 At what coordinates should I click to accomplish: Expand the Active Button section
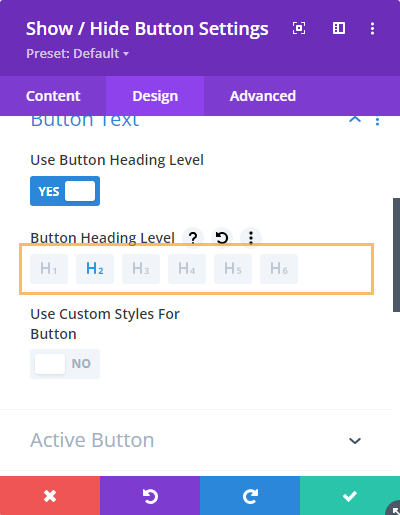pyautogui.click(x=355, y=441)
